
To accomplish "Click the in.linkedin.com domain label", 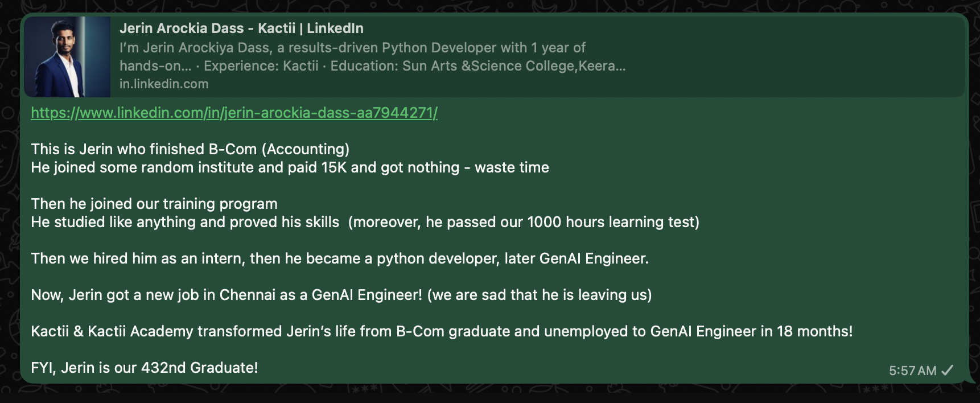I will 164,84.
